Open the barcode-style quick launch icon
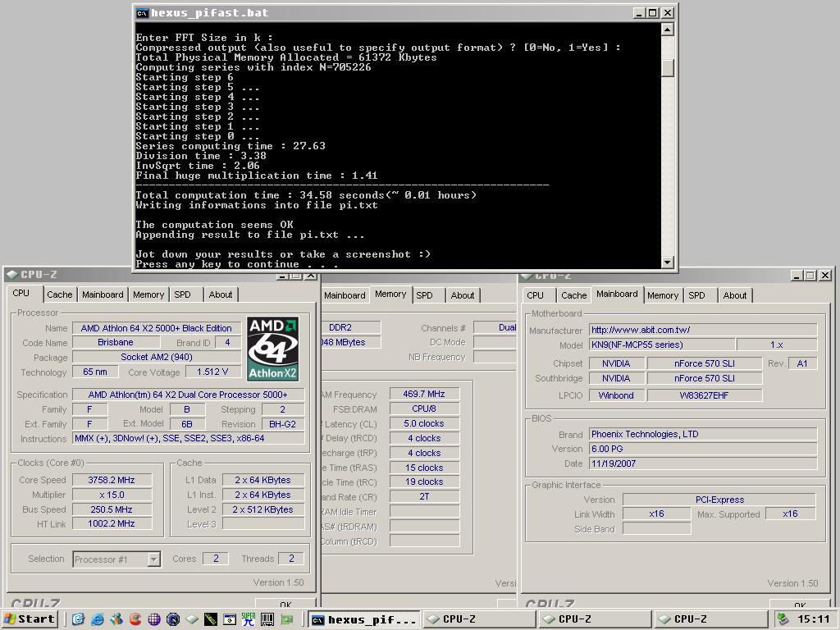This screenshot has width=840, height=630. [267, 619]
